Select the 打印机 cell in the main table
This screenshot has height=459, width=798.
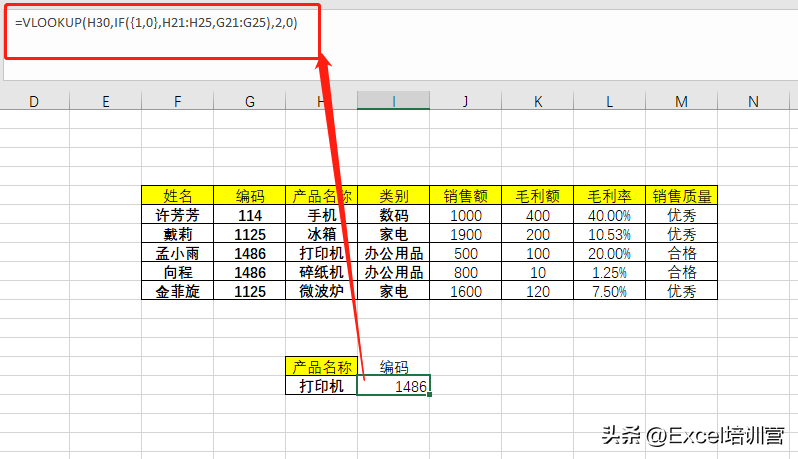[322, 253]
